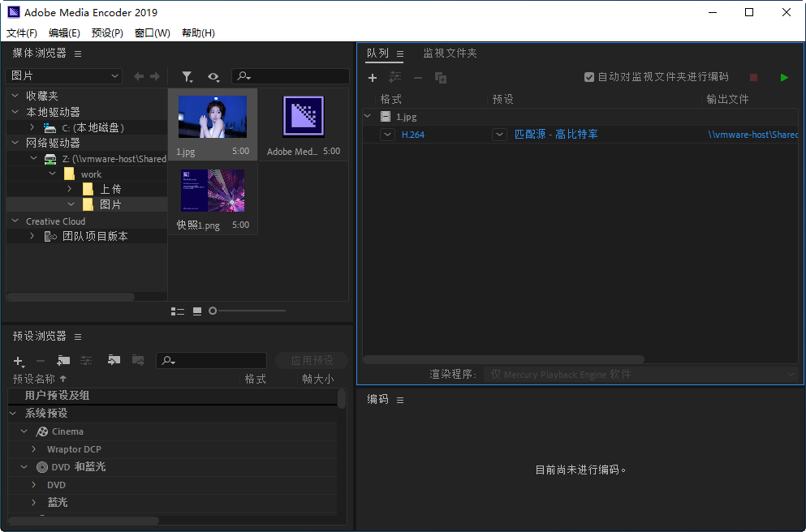This screenshot has width=806, height=532.
Task: Select the 图片 folder in tree
Action: [110, 204]
